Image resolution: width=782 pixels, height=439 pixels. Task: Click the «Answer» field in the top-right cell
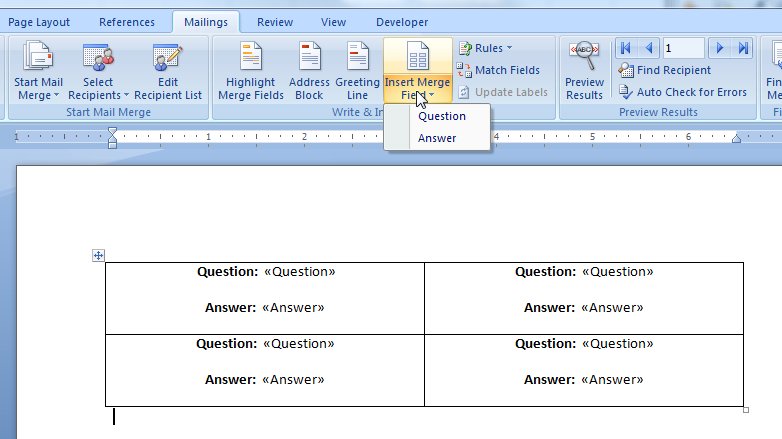612,308
